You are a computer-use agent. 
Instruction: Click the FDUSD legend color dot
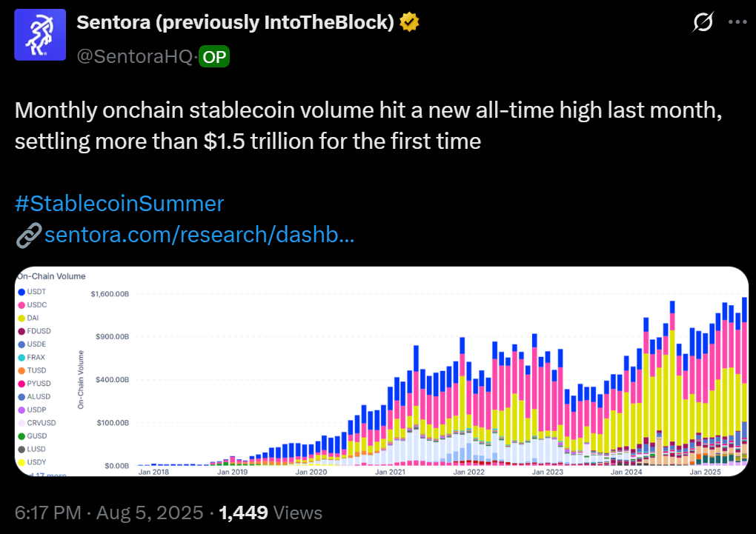pyautogui.click(x=21, y=332)
